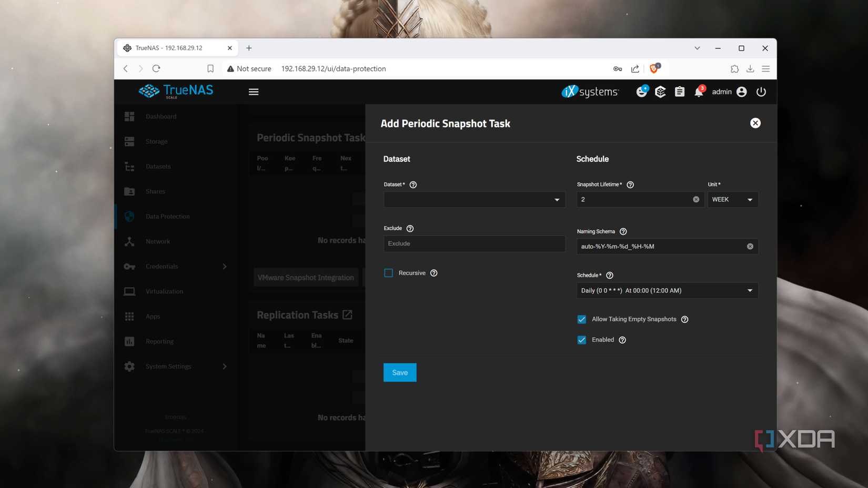Click the VMware Snapshot Integration button

click(306, 278)
